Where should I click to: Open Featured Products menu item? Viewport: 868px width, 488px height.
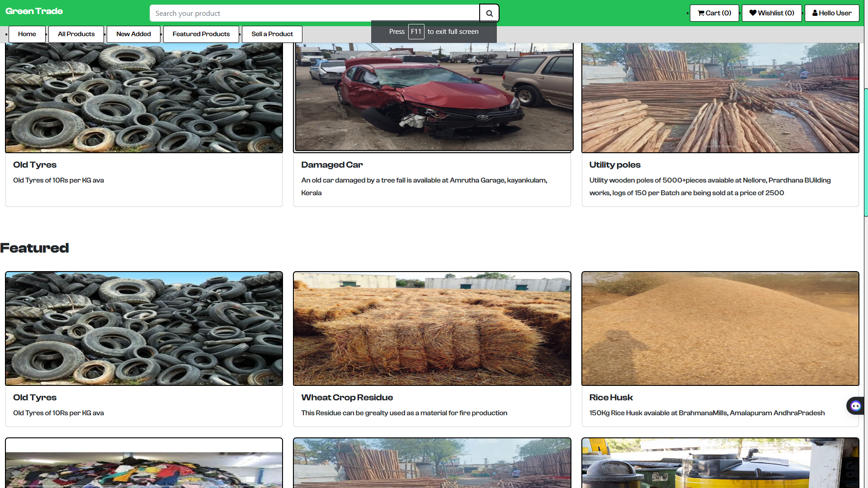click(201, 34)
